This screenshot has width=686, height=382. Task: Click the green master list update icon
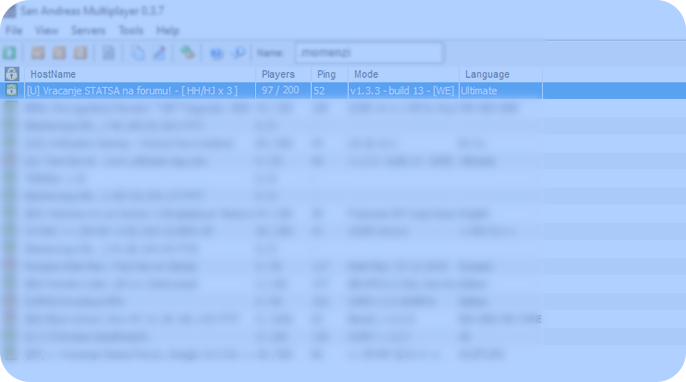pyautogui.click(x=188, y=53)
